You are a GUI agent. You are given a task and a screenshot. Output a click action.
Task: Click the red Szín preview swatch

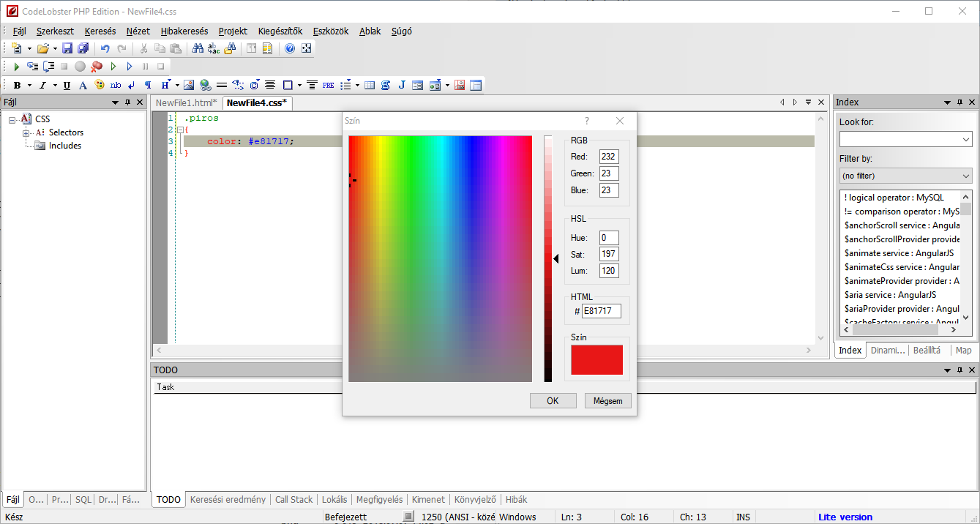[x=596, y=359]
